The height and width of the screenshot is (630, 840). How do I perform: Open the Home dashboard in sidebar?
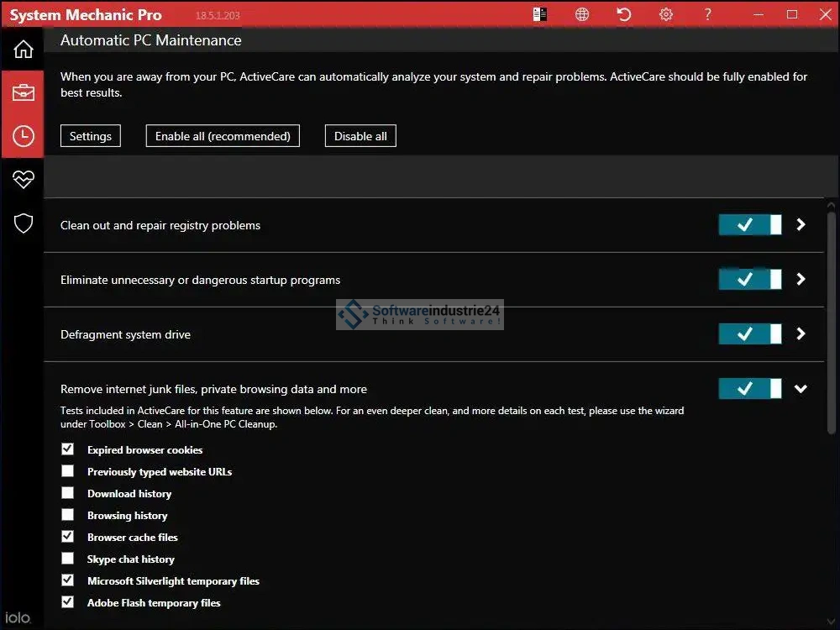coord(23,50)
